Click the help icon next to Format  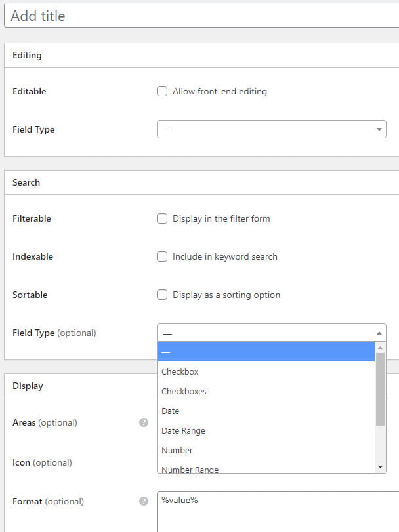click(x=144, y=501)
